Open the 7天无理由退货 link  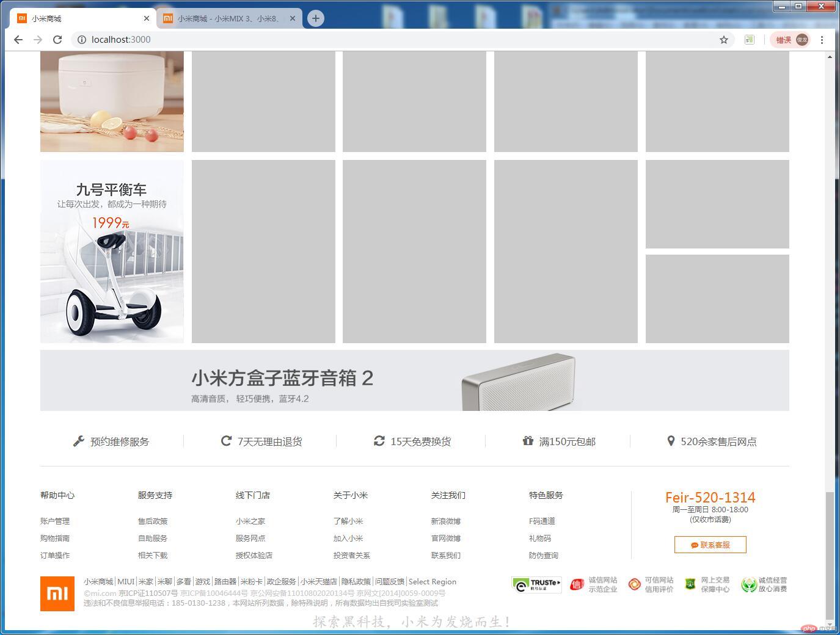[x=270, y=441]
